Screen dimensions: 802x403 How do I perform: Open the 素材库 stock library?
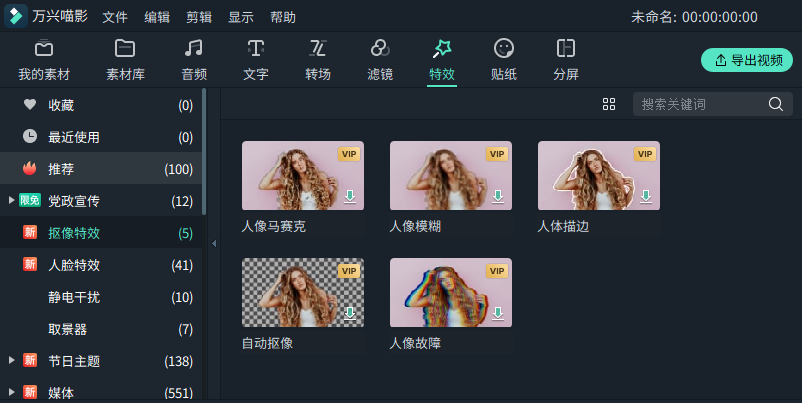pos(125,59)
